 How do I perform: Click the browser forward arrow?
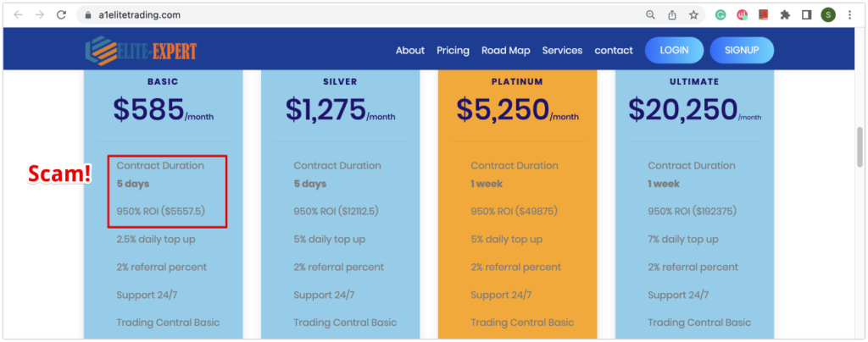[x=40, y=15]
